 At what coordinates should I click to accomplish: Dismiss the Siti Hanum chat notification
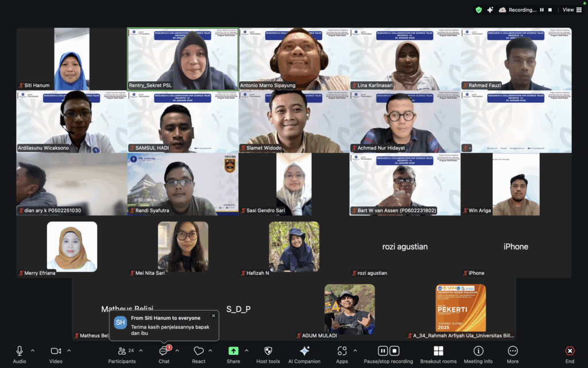214,315
